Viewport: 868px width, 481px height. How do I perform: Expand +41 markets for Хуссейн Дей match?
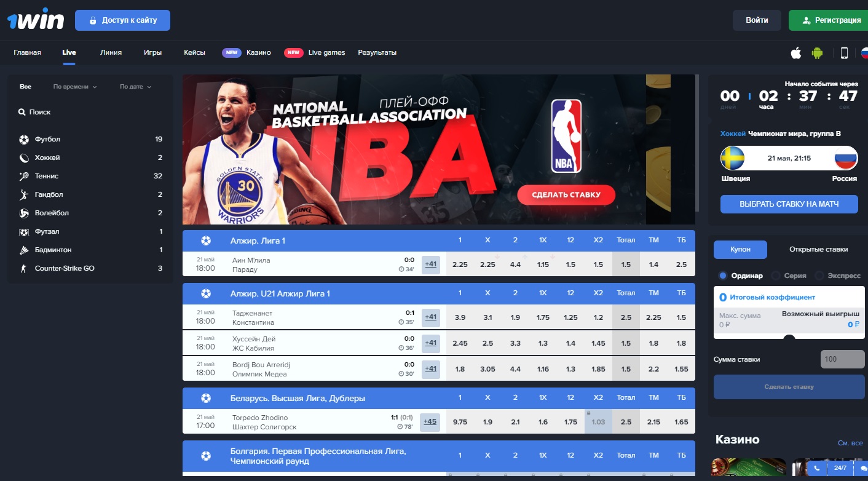click(431, 343)
